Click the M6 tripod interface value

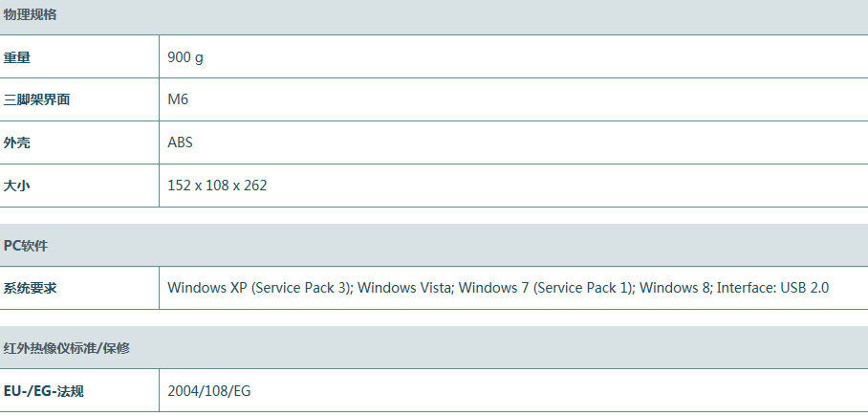(178, 99)
